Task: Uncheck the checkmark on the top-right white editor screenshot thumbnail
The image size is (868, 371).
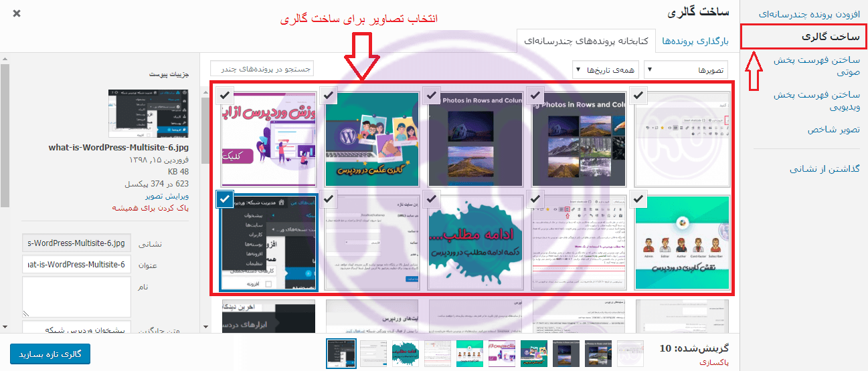Action: (639, 96)
